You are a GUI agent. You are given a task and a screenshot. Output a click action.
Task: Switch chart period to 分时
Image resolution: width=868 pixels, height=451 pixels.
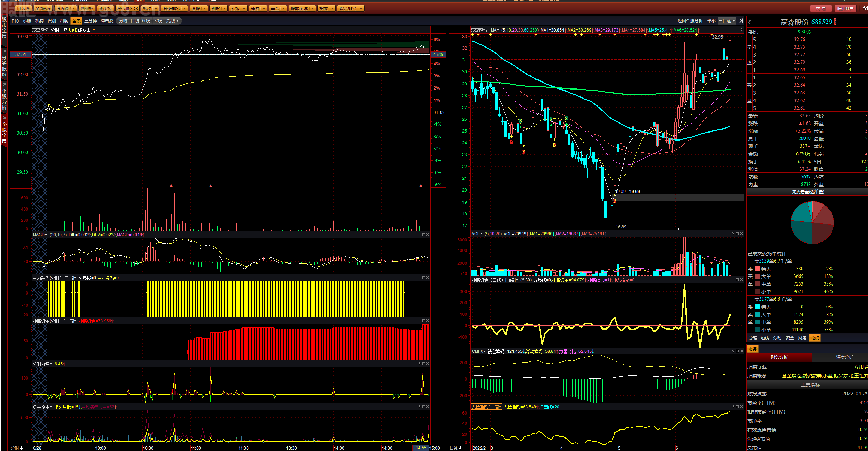[123, 21]
